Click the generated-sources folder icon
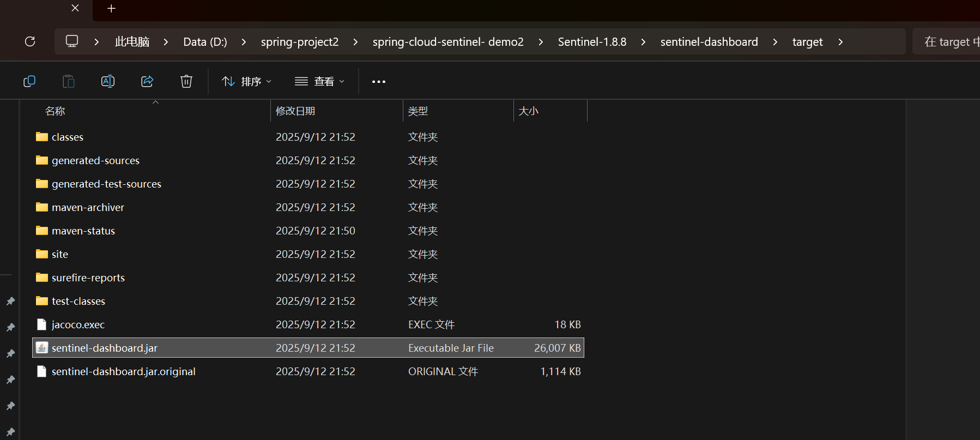The height and width of the screenshot is (440, 980). coord(42,160)
